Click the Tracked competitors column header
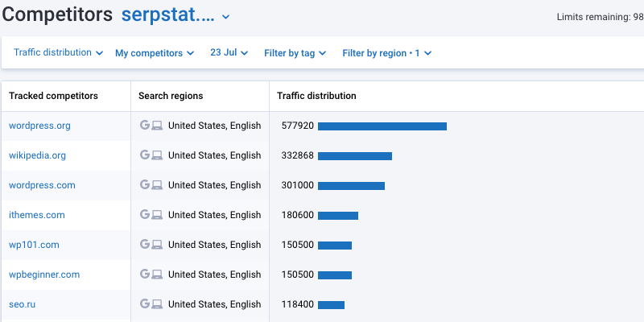Screen dimensions: 644x322 tap(53, 96)
